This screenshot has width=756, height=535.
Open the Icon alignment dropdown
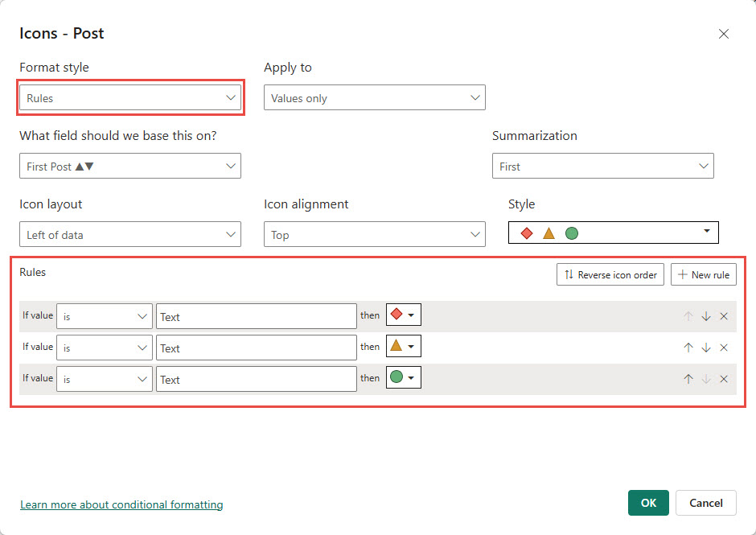pos(375,234)
